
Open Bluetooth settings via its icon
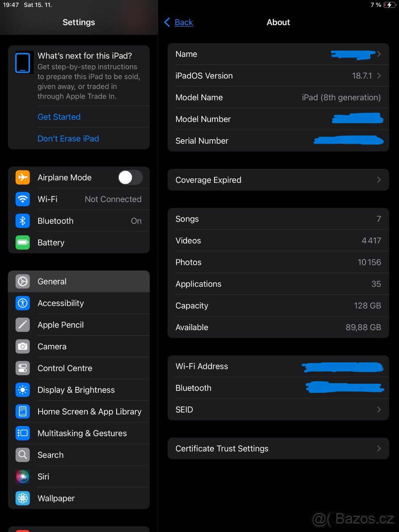click(23, 221)
